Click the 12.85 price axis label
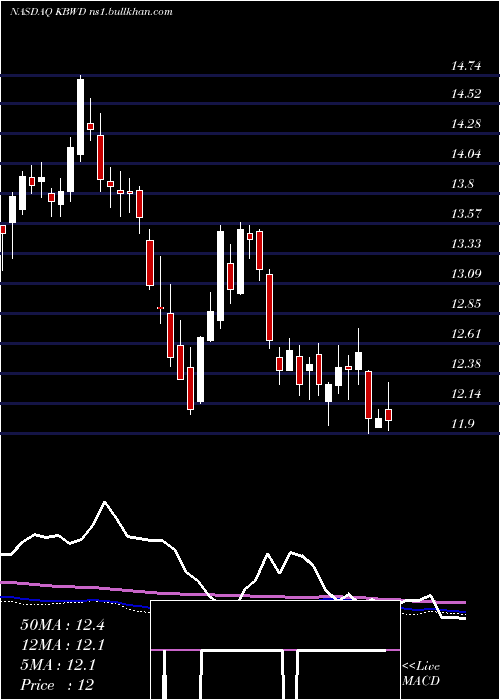 point(466,304)
